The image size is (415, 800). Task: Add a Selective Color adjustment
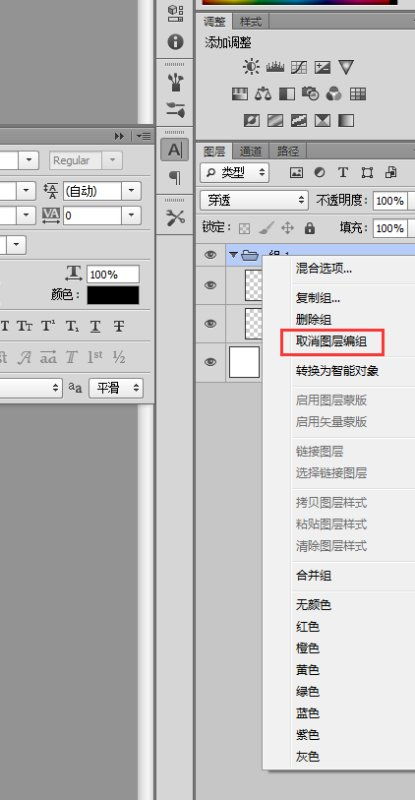coord(322,120)
